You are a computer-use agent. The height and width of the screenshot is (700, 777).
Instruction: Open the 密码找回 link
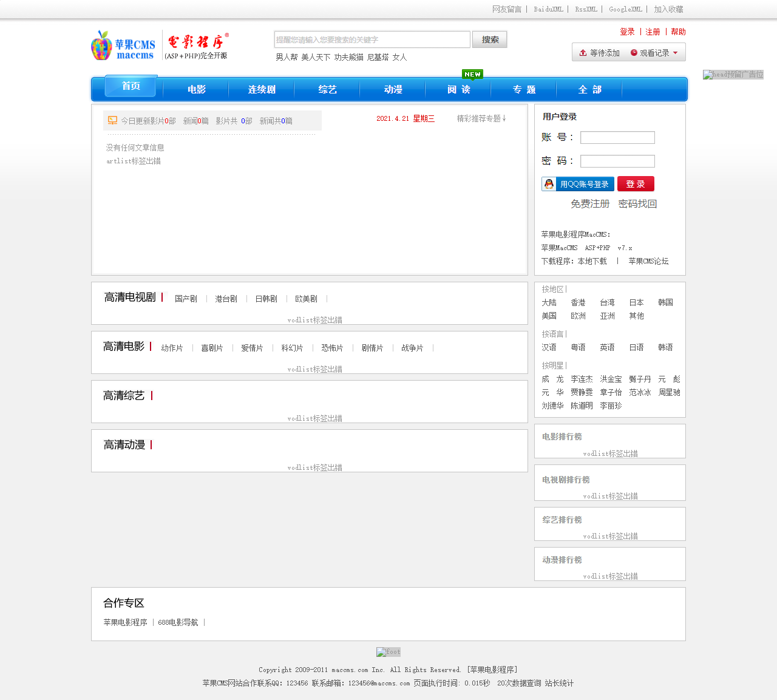coord(637,204)
